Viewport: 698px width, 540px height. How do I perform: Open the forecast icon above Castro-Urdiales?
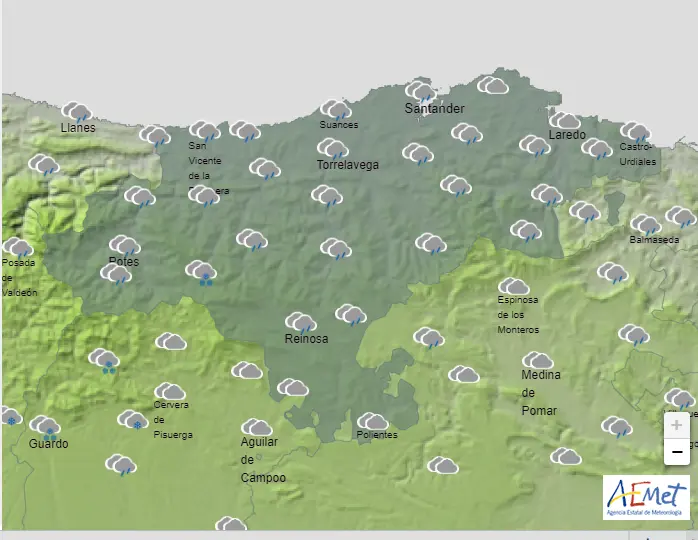point(635,132)
